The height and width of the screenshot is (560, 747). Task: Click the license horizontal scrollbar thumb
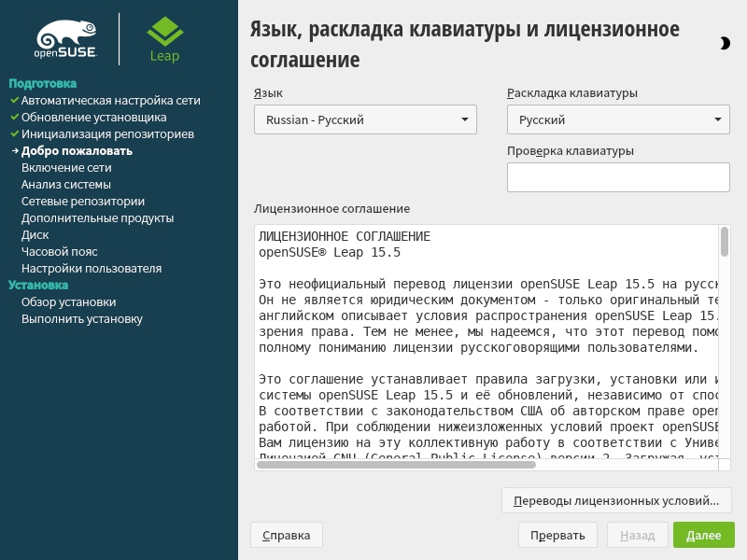(396, 465)
